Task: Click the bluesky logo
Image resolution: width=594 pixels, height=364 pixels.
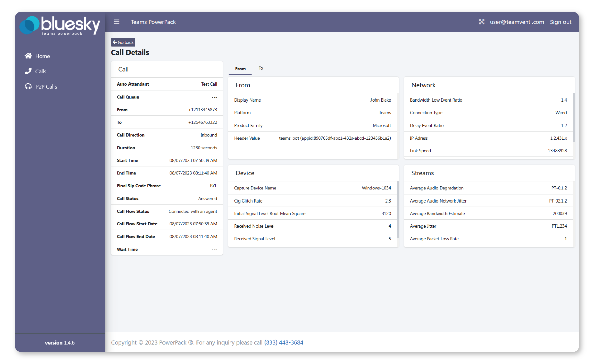Action: pos(60,25)
